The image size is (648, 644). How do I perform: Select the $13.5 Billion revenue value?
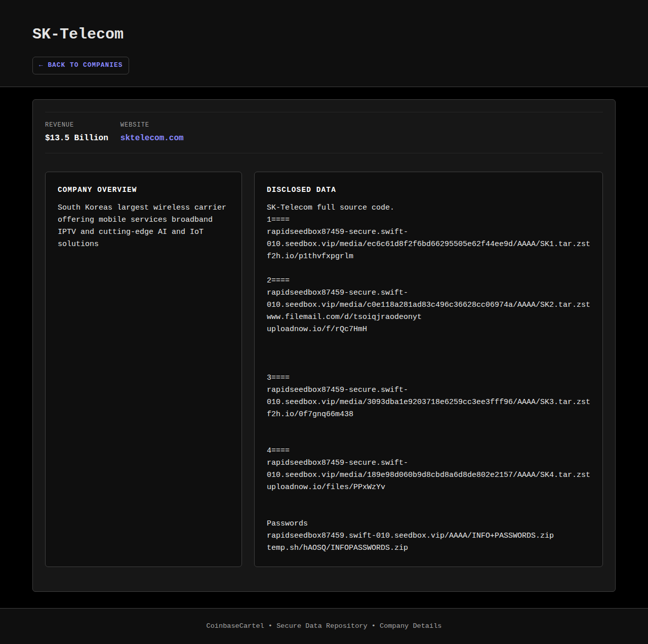(x=76, y=138)
